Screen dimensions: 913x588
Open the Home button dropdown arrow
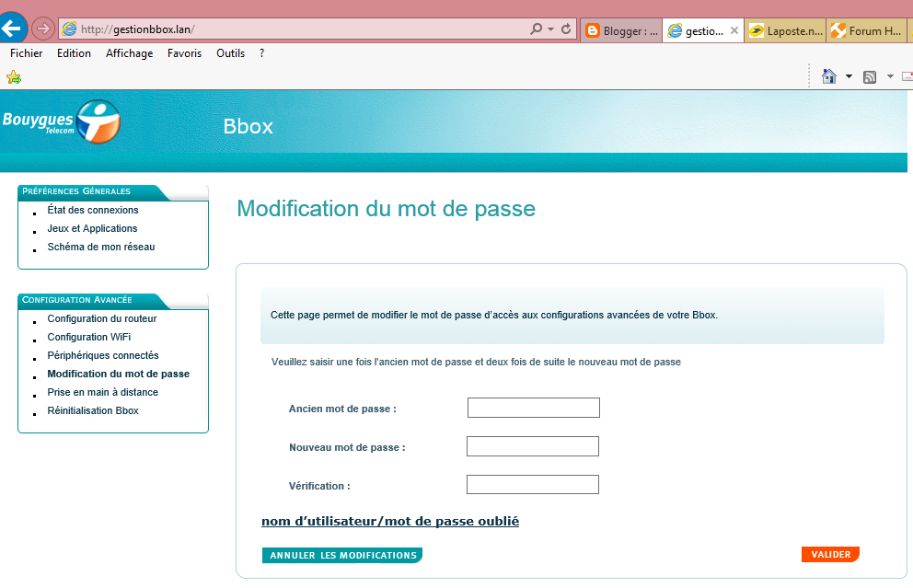point(847,76)
